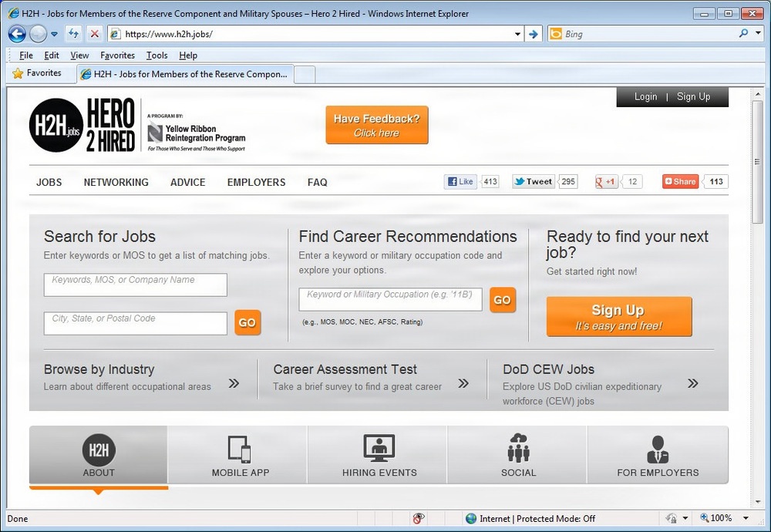Image resolution: width=771 pixels, height=532 pixels.
Task: Click the Facebook like count 413
Action: pyautogui.click(x=490, y=181)
